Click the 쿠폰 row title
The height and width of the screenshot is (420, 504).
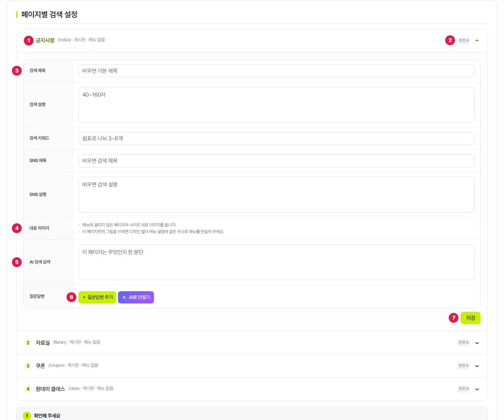pos(41,366)
